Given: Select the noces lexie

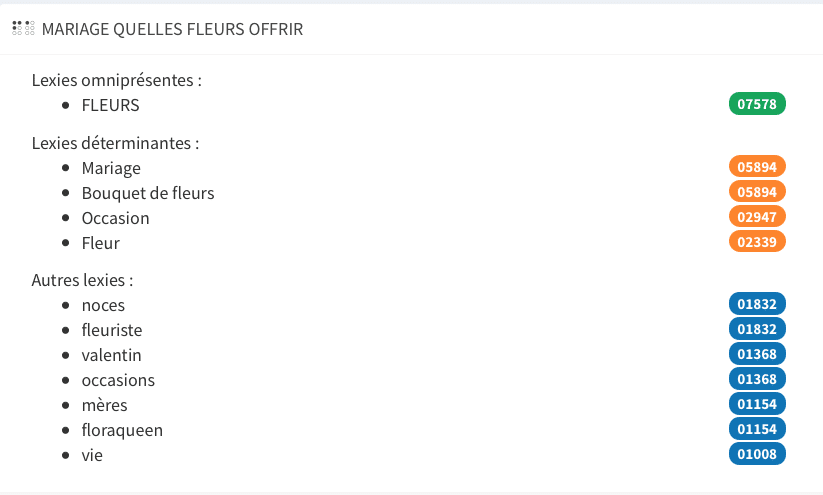Looking at the screenshot, I should pos(103,305).
